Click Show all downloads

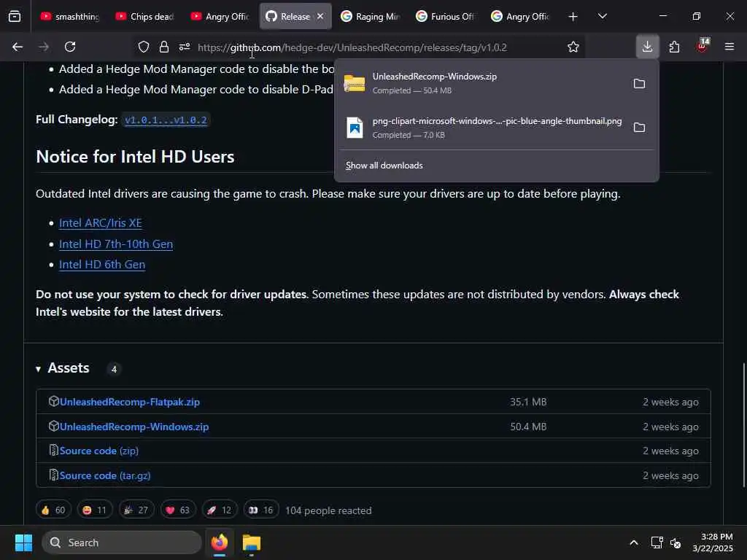(384, 166)
